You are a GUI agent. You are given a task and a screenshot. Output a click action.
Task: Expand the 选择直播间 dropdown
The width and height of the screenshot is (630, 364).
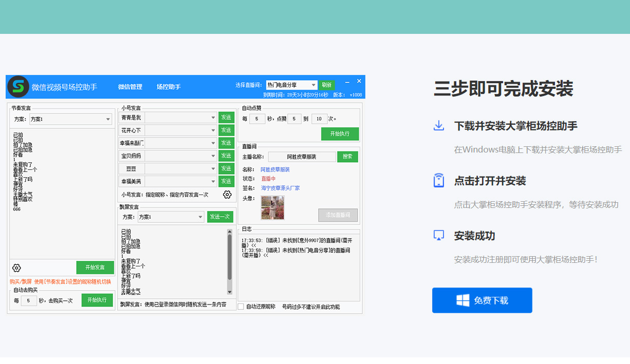[313, 85]
